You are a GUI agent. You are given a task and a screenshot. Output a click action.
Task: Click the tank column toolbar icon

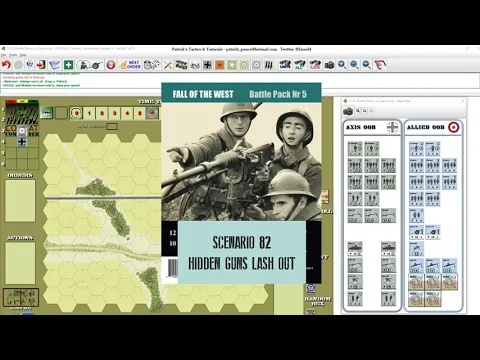click(x=181, y=65)
